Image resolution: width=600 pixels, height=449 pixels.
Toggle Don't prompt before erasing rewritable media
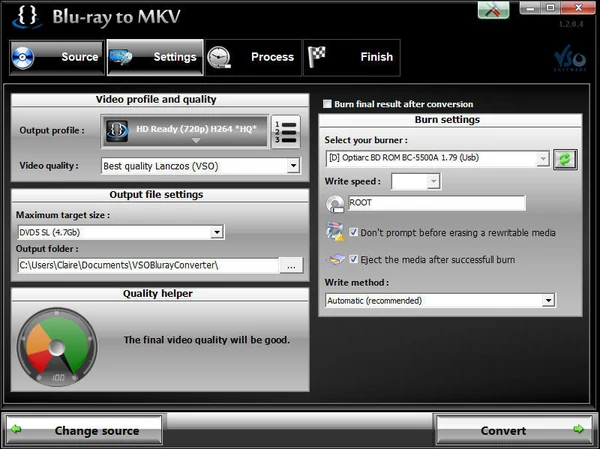(354, 232)
